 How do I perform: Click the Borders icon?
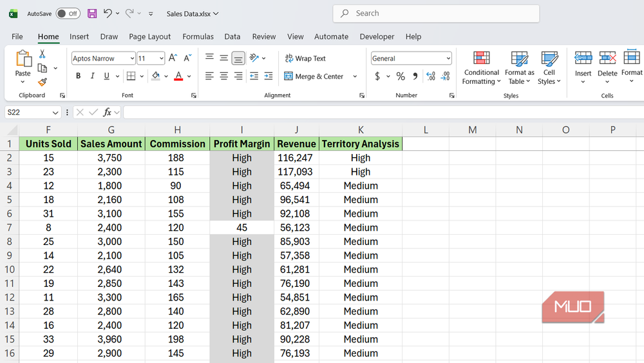click(131, 76)
